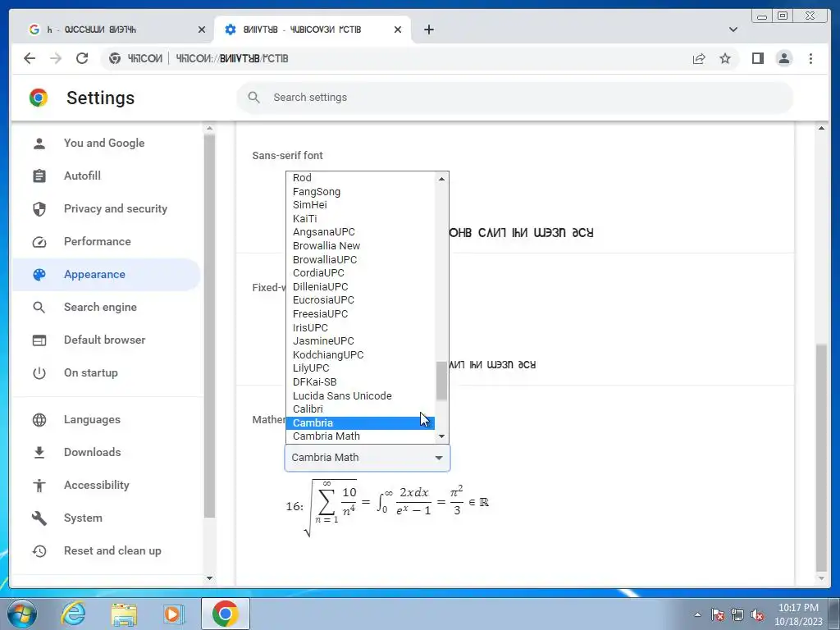Viewport: 840px width, 630px height.
Task: Open the Chrome three-dot menu
Action: point(810,58)
